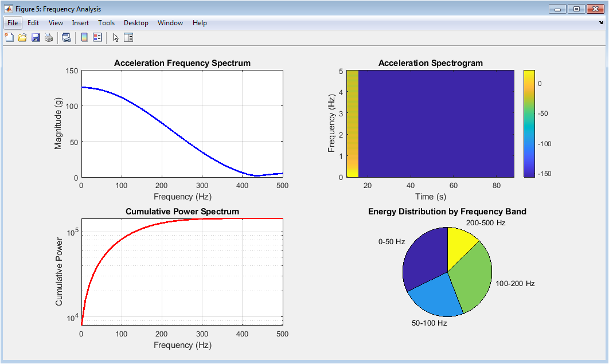Toggle the Insert Colorbar tool
Viewport: 609px width, 364px height.
84,38
